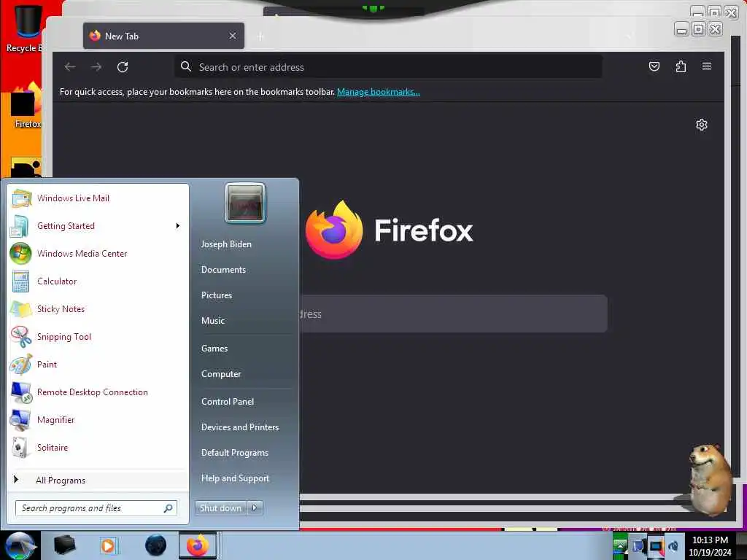Click the Firefox new tab search box
This screenshot has height=560, width=747.
452,314
